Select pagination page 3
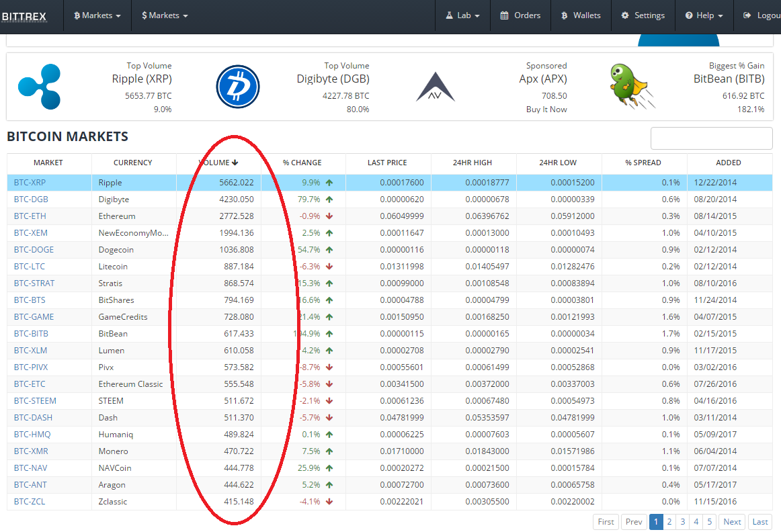The image size is (781, 532). tap(683, 521)
